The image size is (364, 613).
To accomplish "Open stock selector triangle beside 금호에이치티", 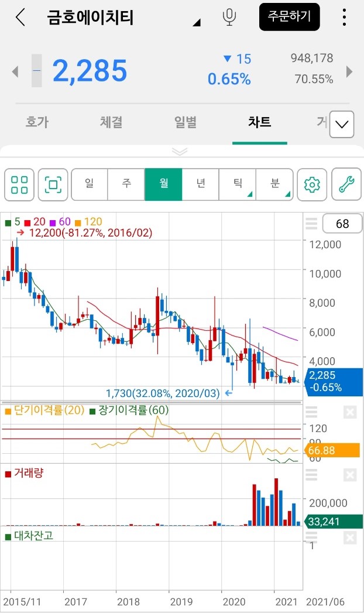I will (197, 23).
